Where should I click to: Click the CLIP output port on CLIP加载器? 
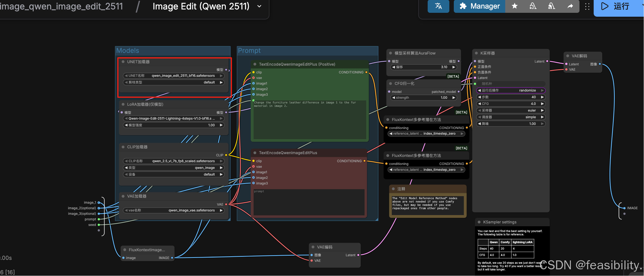226,155
